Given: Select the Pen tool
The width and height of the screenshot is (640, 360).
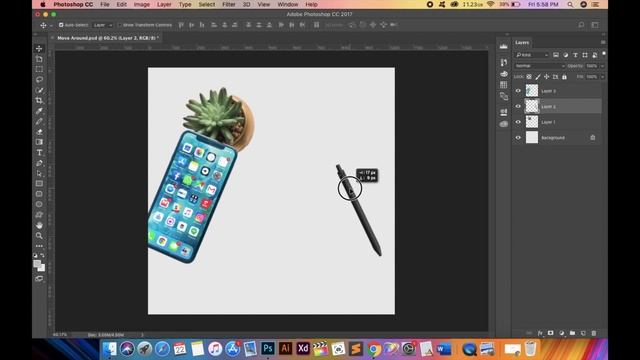Looking at the screenshot, I should [x=39, y=163].
